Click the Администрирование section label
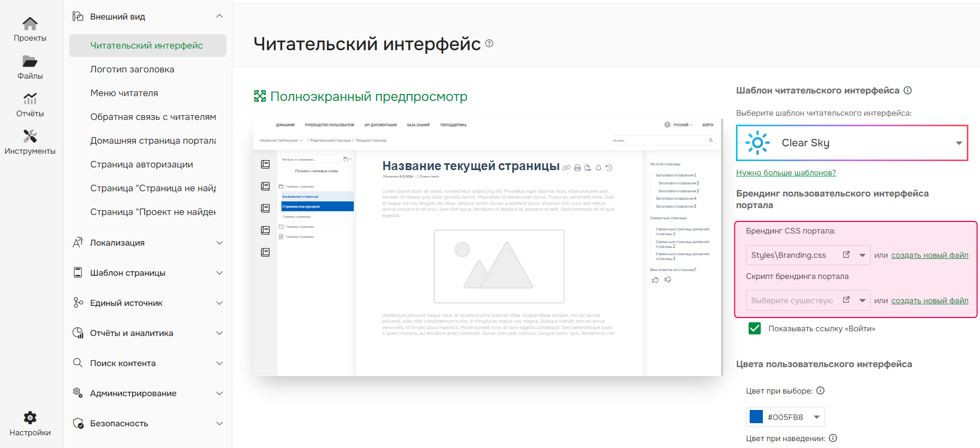 pyautogui.click(x=133, y=393)
